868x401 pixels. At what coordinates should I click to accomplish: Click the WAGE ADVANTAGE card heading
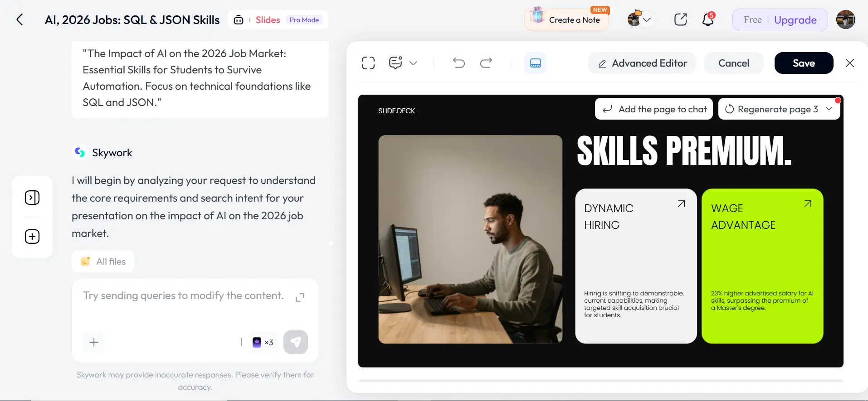743,217
